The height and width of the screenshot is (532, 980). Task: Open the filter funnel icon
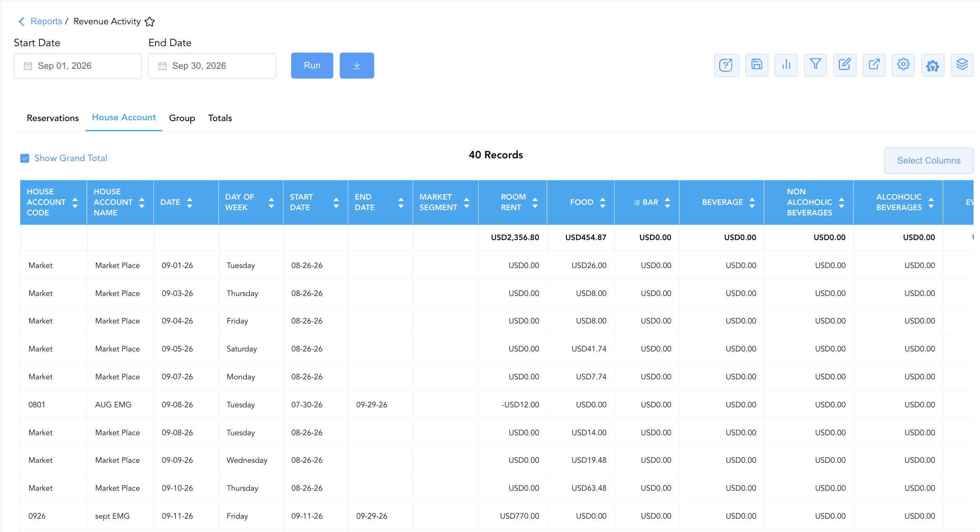click(815, 65)
